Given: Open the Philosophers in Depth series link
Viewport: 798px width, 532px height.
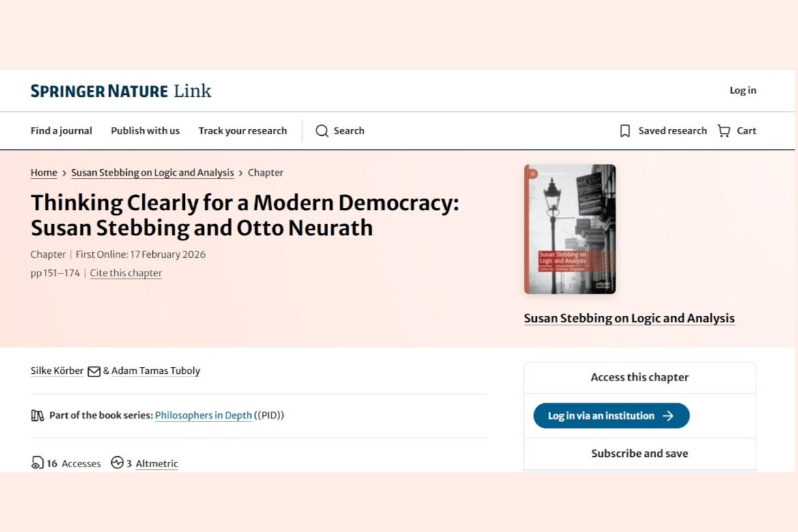Looking at the screenshot, I should pyautogui.click(x=203, y=415).
